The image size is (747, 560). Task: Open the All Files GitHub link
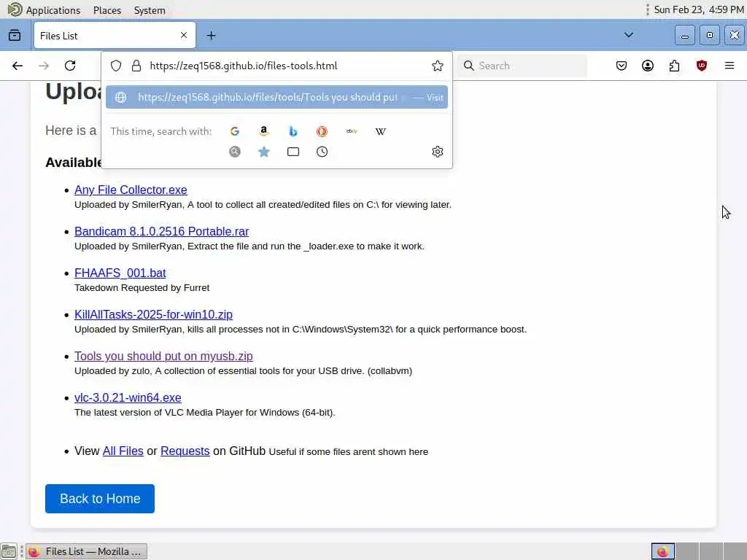(x=123, y=451)
